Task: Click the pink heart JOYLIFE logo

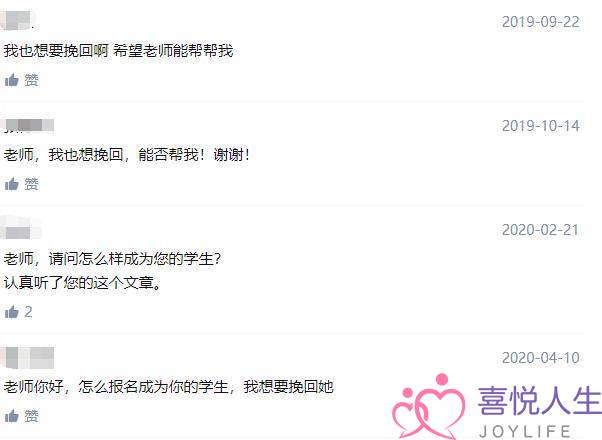Action: coord(428,406)
